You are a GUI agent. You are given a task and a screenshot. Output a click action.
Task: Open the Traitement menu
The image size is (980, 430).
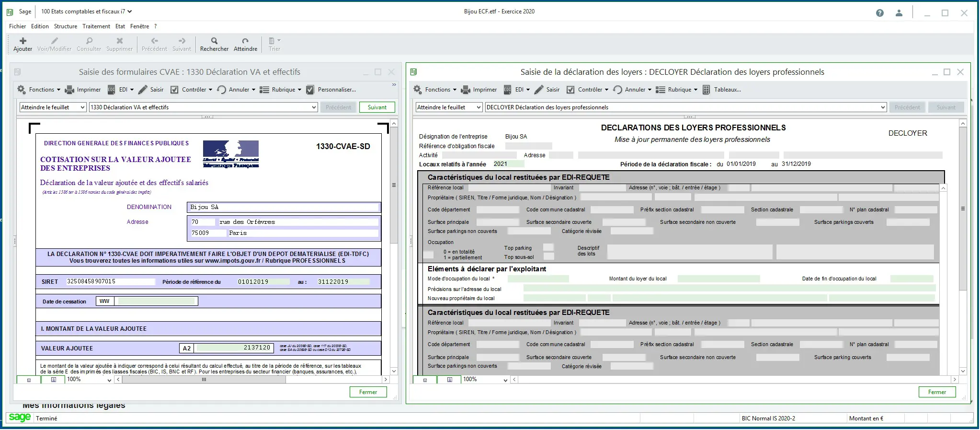point(96,26)
